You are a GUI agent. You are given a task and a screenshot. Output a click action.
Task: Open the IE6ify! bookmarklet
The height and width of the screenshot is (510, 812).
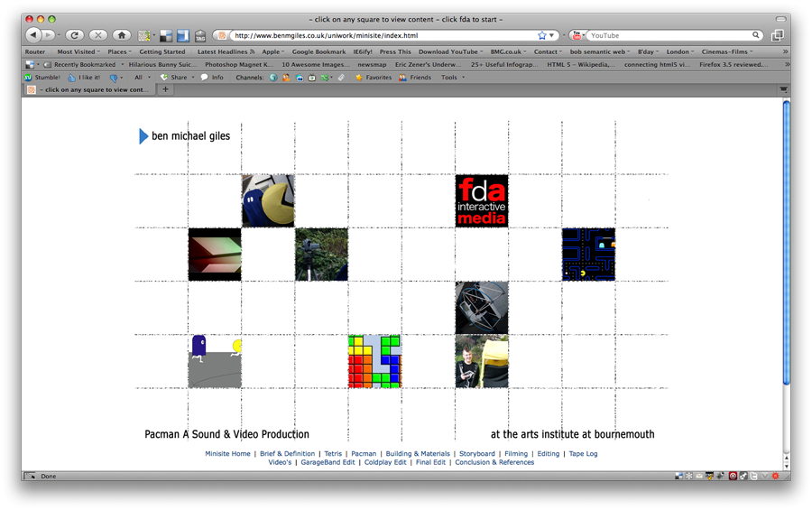coord(363,51)
